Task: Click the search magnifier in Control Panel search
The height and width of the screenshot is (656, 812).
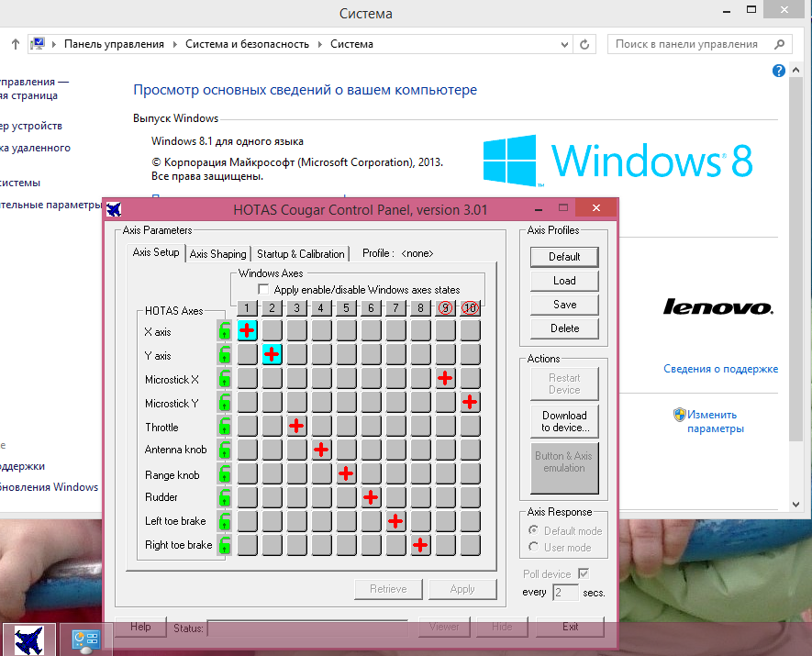Action: pyautogui.click(x=779, y=45)
